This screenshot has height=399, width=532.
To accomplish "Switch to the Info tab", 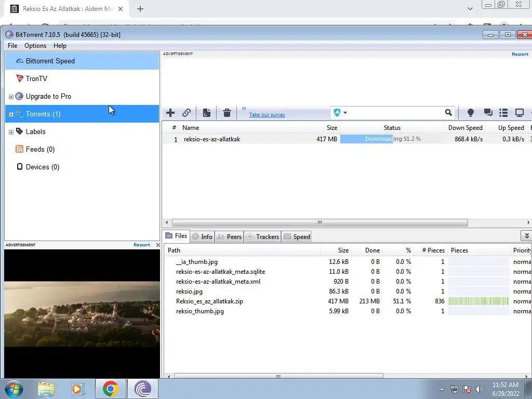I will pos(202,237).
